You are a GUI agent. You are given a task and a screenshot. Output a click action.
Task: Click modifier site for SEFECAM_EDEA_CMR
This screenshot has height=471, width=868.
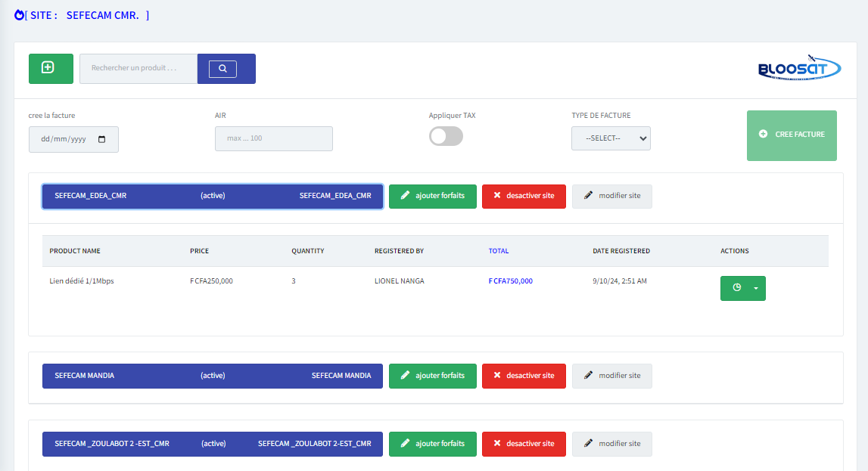click(x=611, y=197)
